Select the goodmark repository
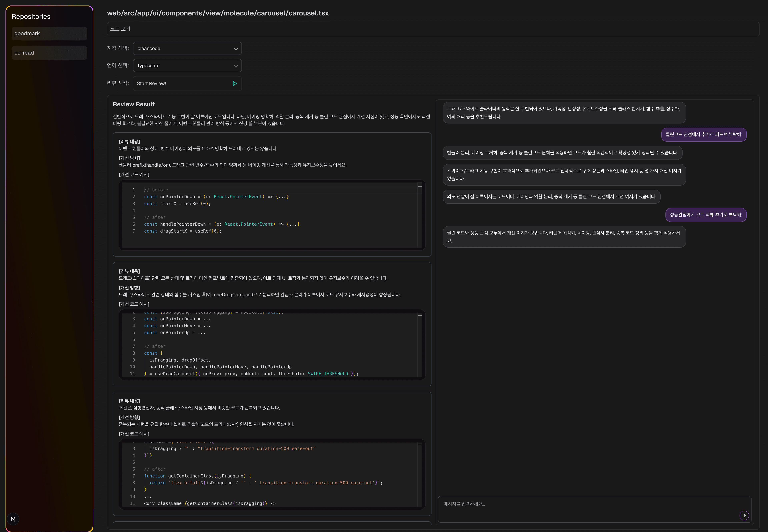The height and width of the screenshot is (532, 768). [x=49, y=34]
